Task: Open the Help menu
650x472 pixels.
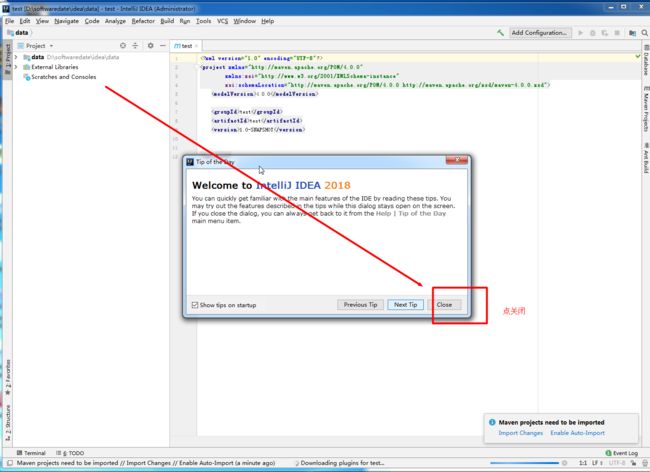Action: 267,21
